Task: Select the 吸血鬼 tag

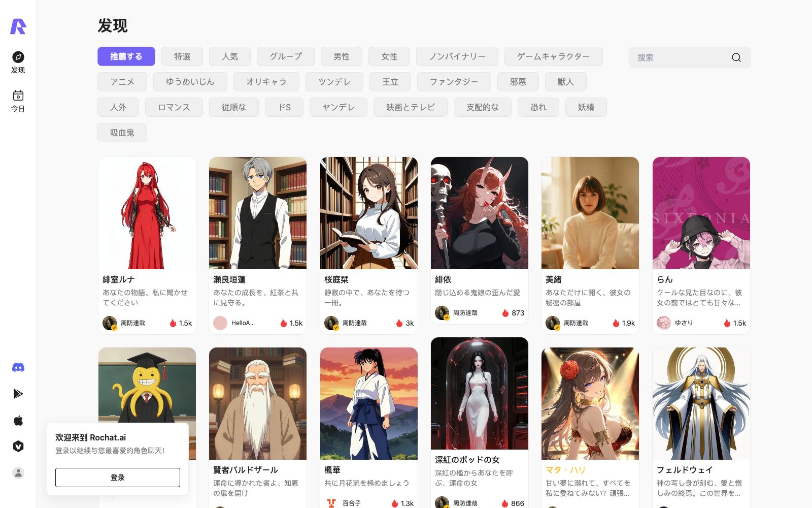Action: coord(122,133)
